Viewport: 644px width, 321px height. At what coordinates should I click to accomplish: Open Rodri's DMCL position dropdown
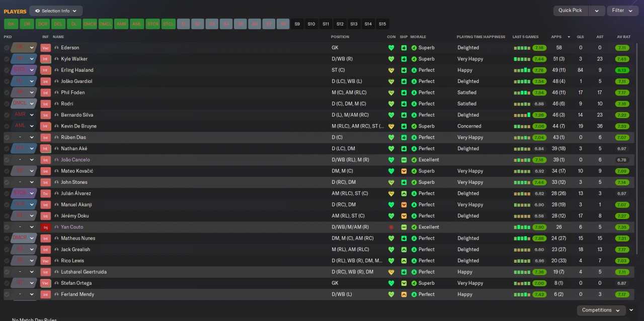(24, 104)
